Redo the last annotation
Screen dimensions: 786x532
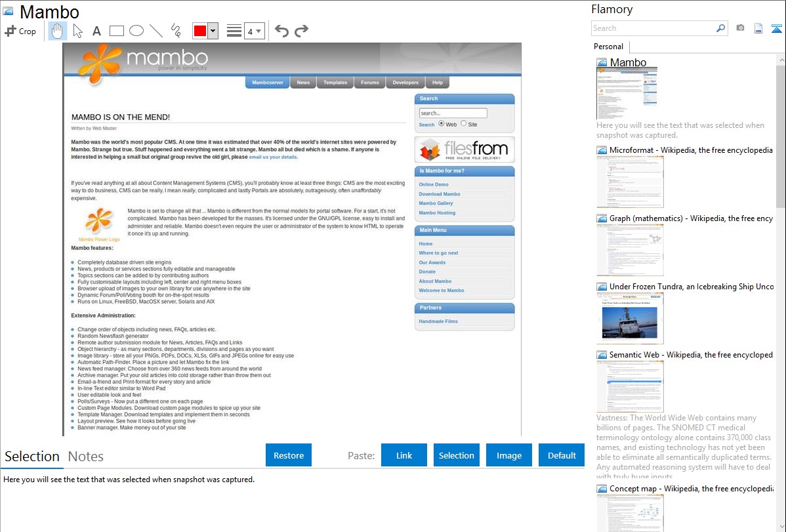click(x=301, y=31)
